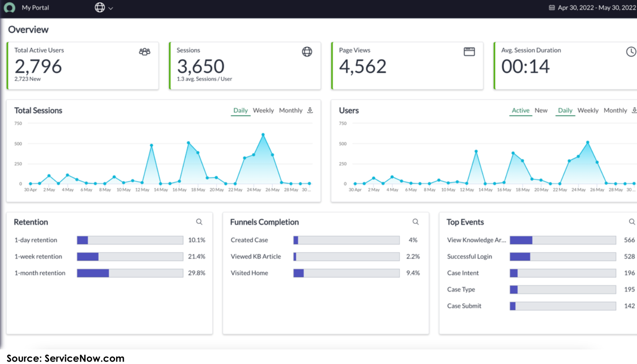Switch the Users chart to New users
The height and width of the screenshot is (364, 637).
click(541, 110)
